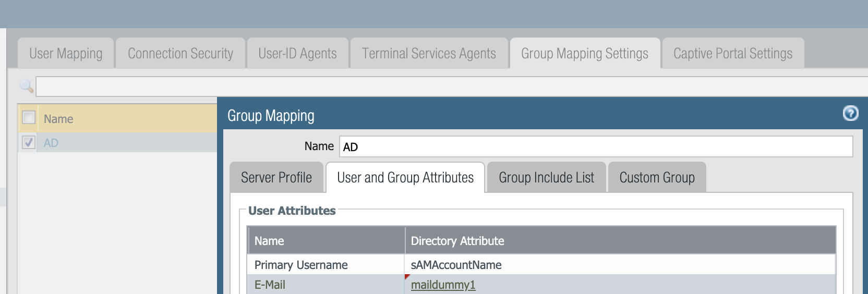Select the sAMAccountName attribute cell
Viewport: 868px width, 294px height.
point(456,265)
